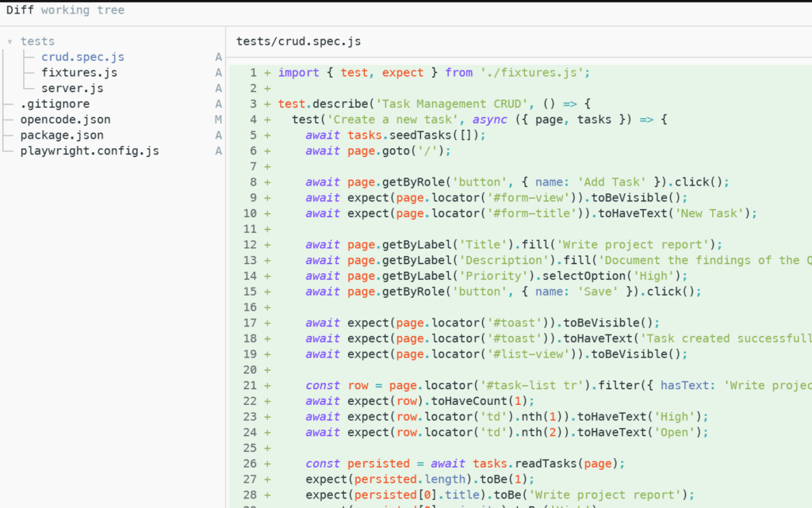The image size is (812, 508).
Task: Click 'Write project report' on line 12
Action: point(632,245)
